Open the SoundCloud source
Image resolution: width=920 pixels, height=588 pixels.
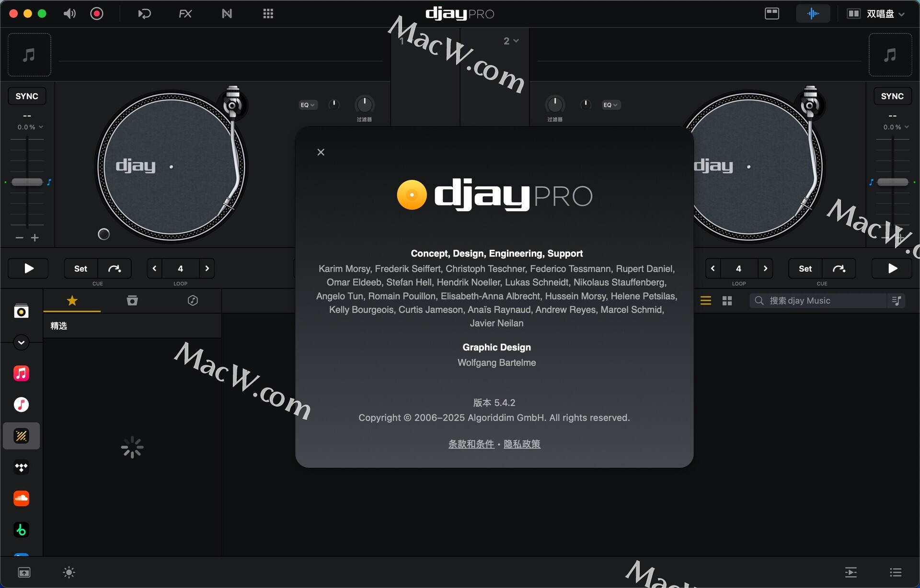pos(21,498)
